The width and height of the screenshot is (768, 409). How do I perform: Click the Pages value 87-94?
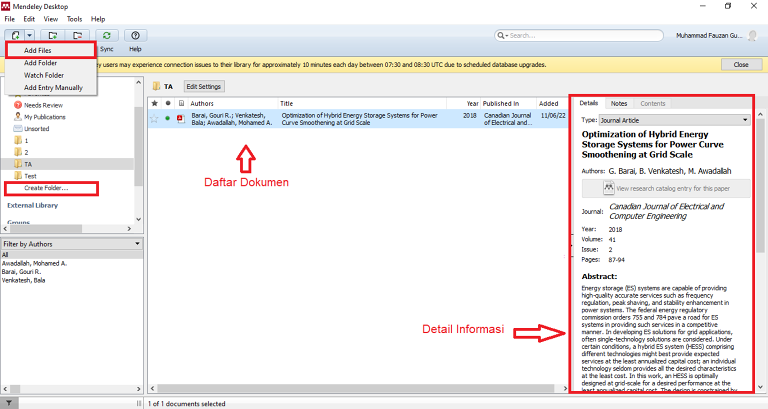coord(616,260)
